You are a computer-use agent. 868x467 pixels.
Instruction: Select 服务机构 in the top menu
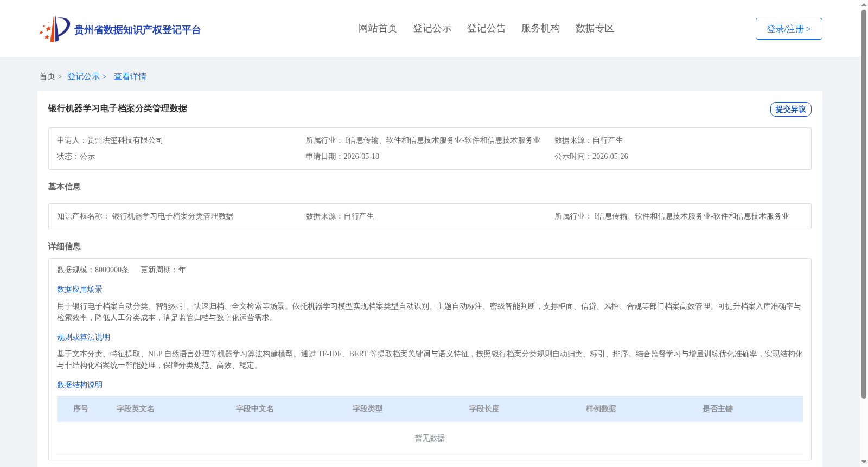pos(540,28)
